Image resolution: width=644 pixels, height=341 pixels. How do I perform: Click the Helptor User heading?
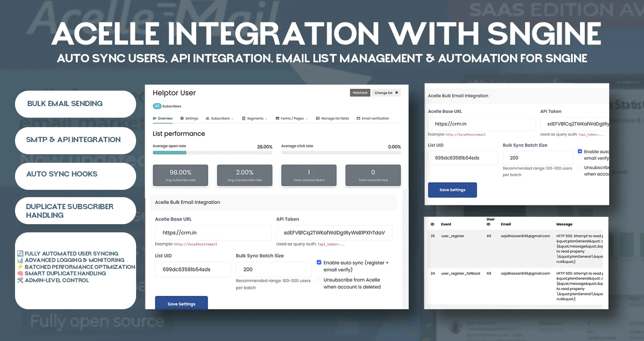click(174, 93)
